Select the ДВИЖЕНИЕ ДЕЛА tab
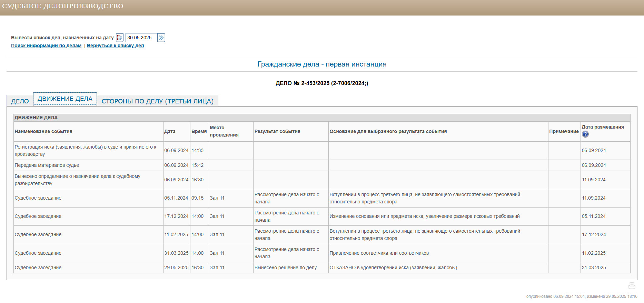 click(x=65, y=99)
